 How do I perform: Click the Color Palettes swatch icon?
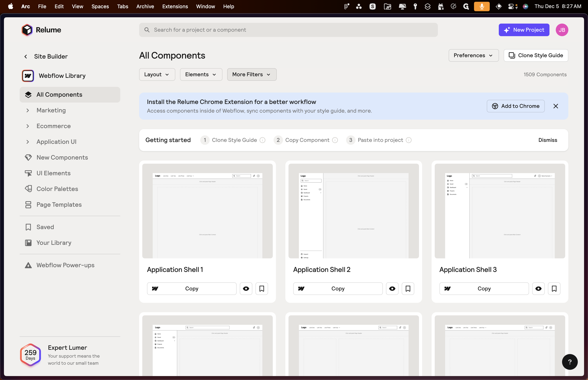click(28, 189)
